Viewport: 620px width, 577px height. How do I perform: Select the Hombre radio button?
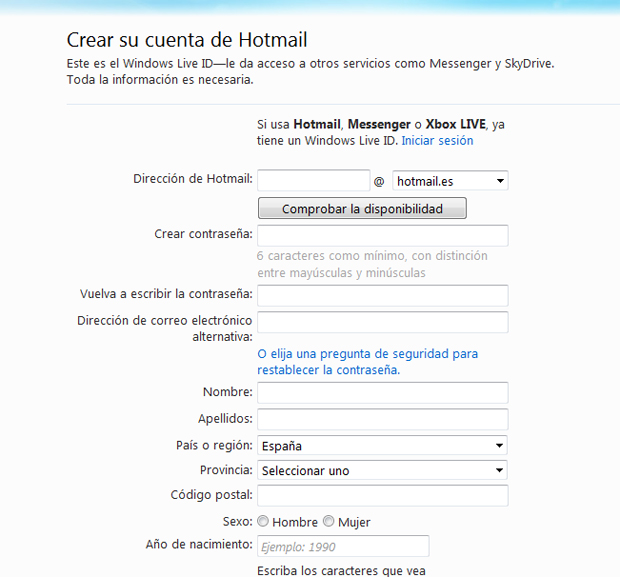(263, 521)
